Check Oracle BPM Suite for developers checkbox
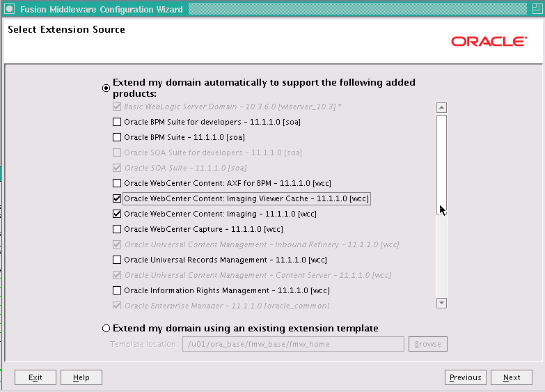 click(117, 122)
